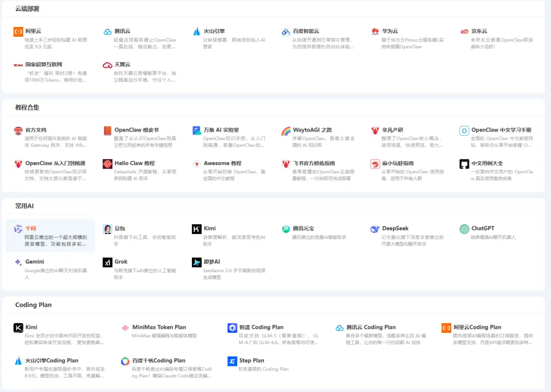
Task: Click the WaytoAGI 之路 rainbow icon
Action: 286,130
